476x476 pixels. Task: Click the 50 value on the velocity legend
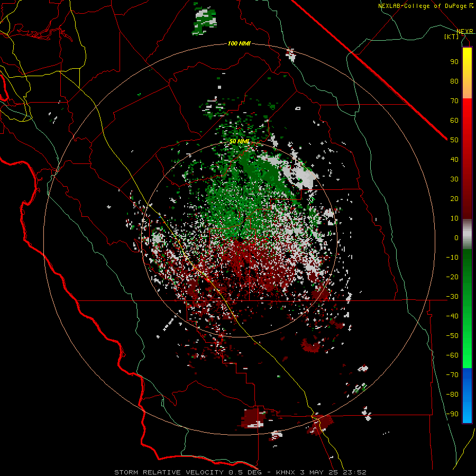[454, 140]
